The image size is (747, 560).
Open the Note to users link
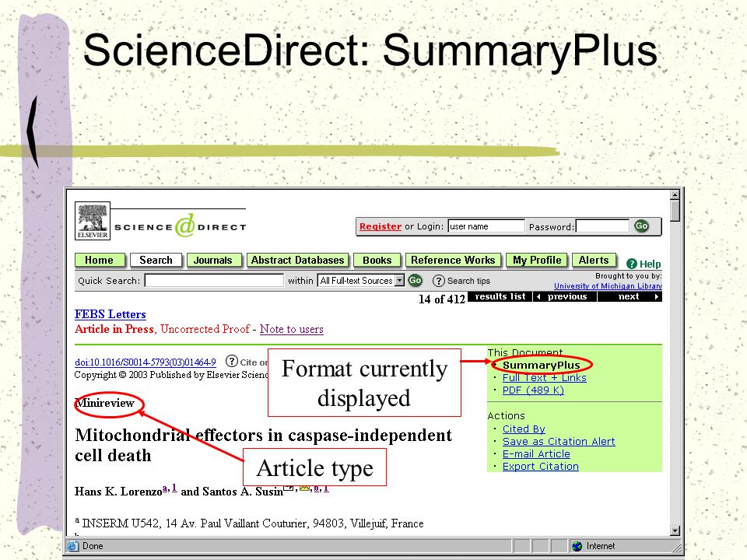tap(292, 329)
